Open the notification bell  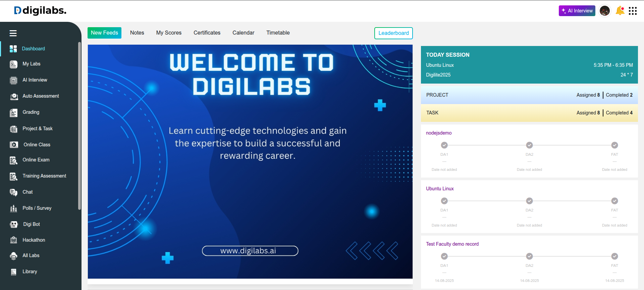(x=620, y=11)
